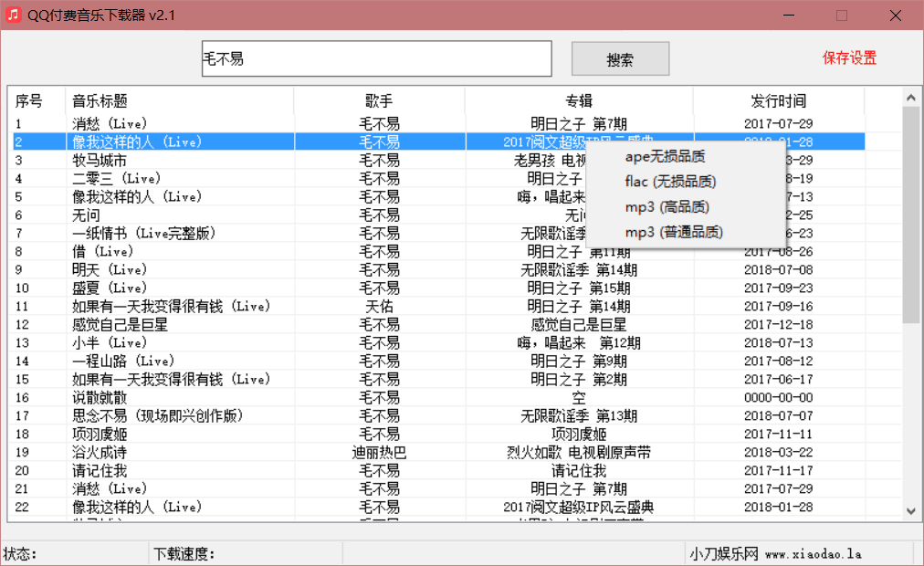The width and height of the screenshot is (924, 566).
Task: Select ape无损品质 from context menu
Action: point(665,156)
